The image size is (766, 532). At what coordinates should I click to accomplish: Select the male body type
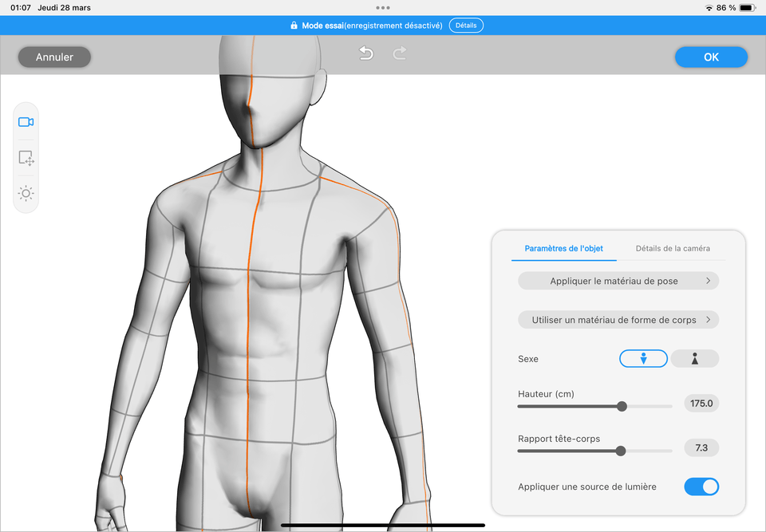point(643,359)
